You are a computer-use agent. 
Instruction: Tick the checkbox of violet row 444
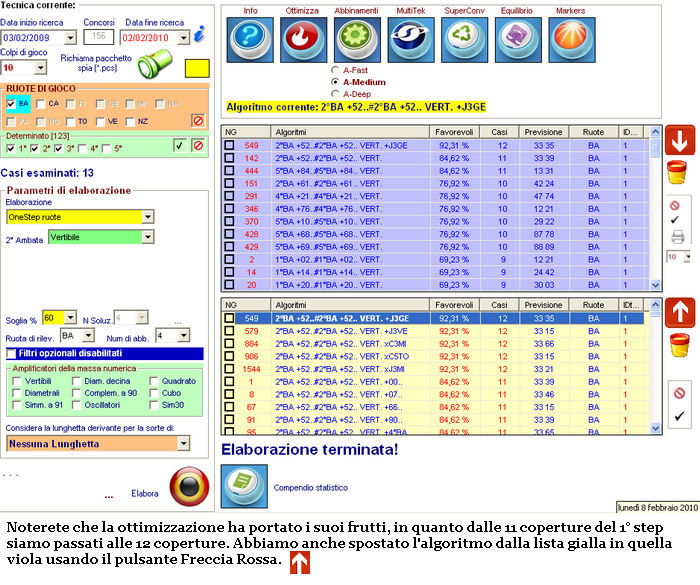point(229,171)
